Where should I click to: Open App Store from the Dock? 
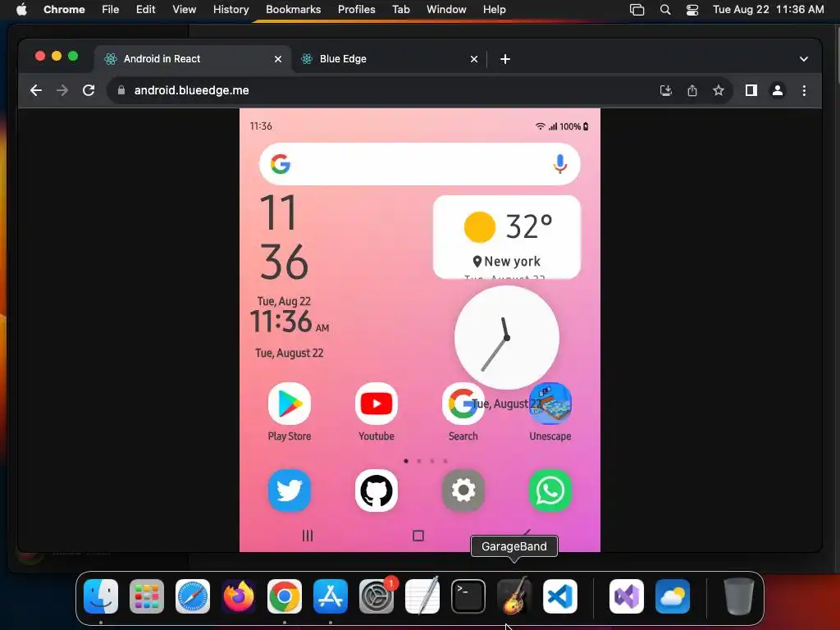tap(330, 596)
